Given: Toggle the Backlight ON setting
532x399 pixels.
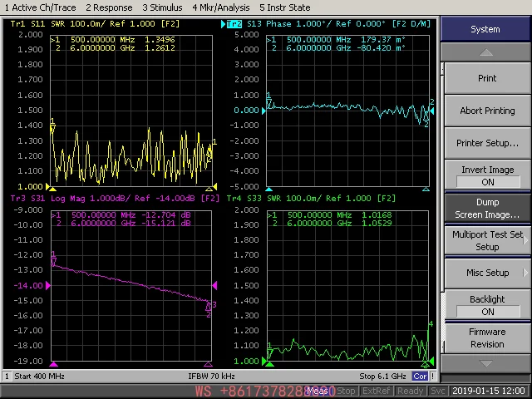Looking at the screenshot, I should click(488, 305).
